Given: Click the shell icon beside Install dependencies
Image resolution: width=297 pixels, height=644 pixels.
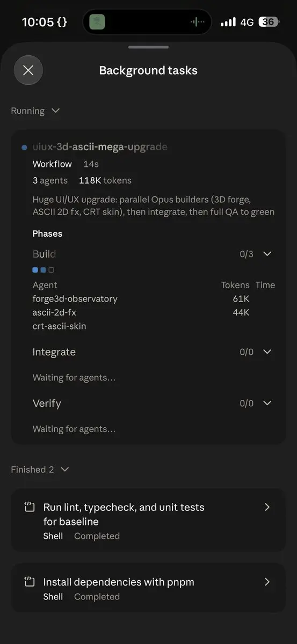Looking at the screenshot, I should (30, 582).
